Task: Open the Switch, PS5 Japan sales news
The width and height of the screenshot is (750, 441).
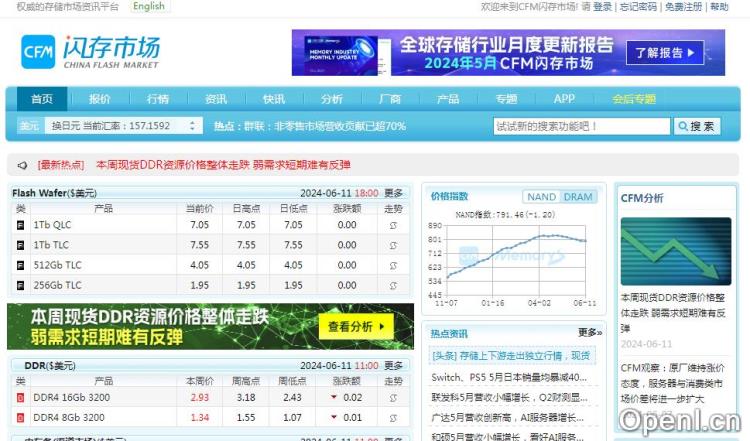Action: click(509, 377)
